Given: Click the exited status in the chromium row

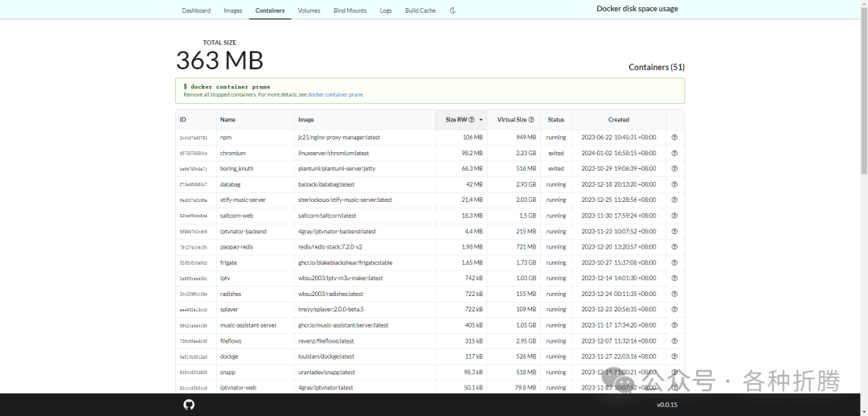Looking at the screenshot, I should point(556,153).
